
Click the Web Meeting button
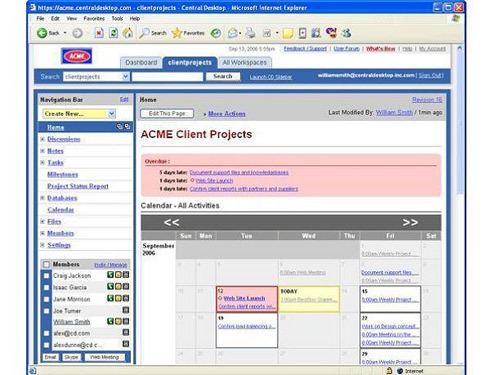104,357
